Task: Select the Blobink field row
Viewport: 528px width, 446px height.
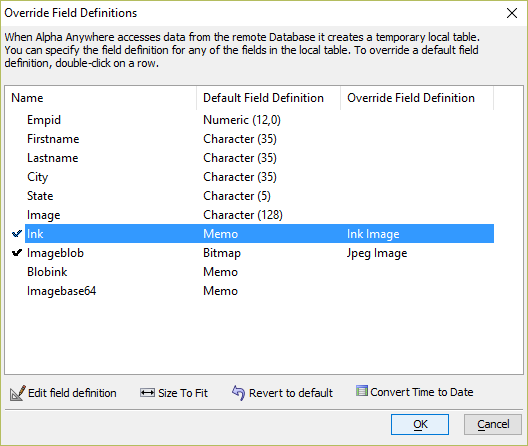Action: (259, 272)
